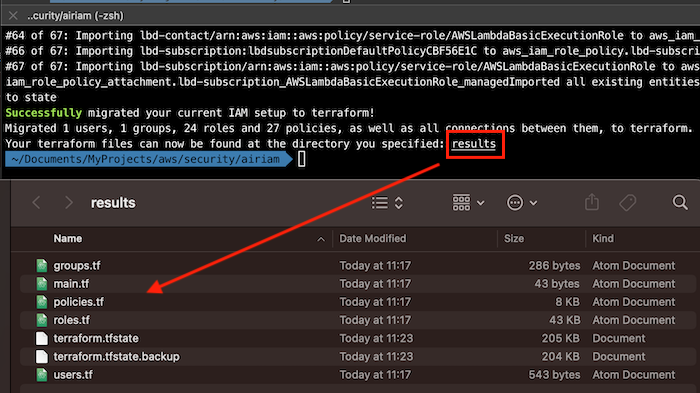Screen dimensions: 700x393
Task: Expand the action menu chevron
Action: pyautogui.click(x=533, y=203)
